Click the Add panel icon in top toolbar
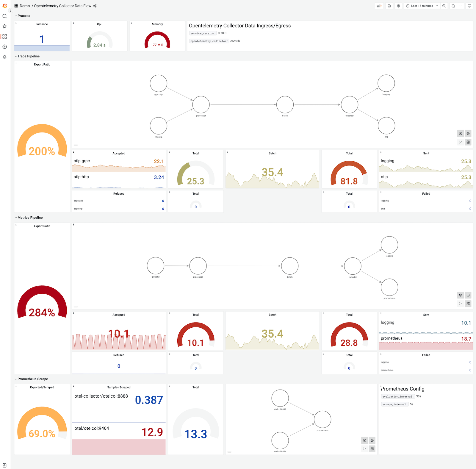Viewport: 476px width, 469px height. tap(379, 6)
